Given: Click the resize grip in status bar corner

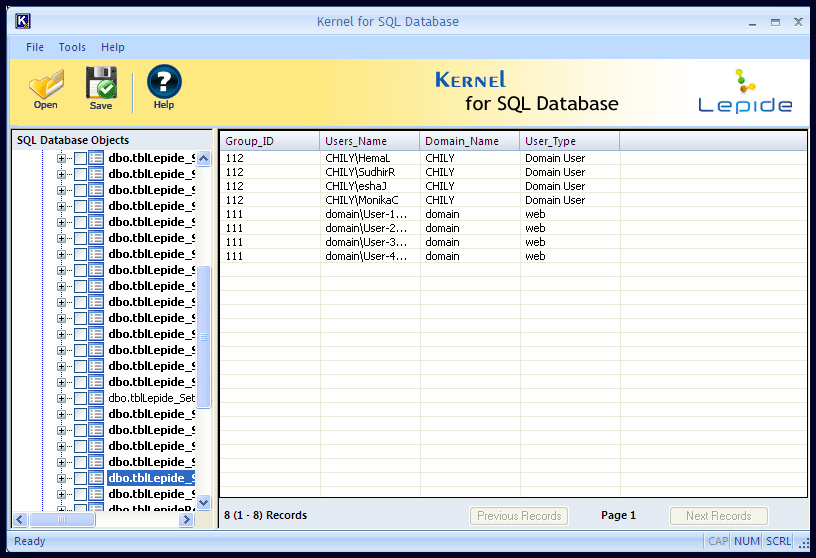Looking at the screenshot, I should click(804, 542).
